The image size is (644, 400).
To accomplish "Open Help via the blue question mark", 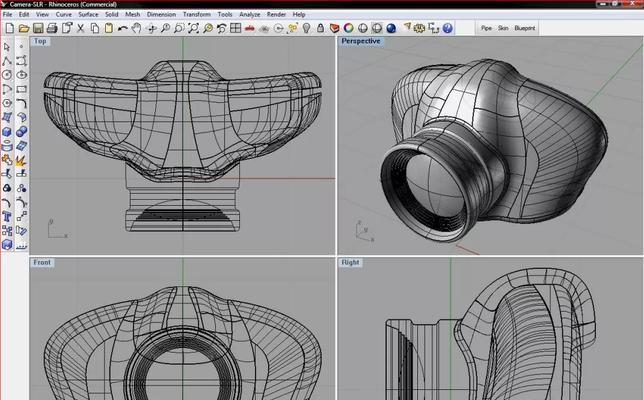I will [x=447, y=28].
